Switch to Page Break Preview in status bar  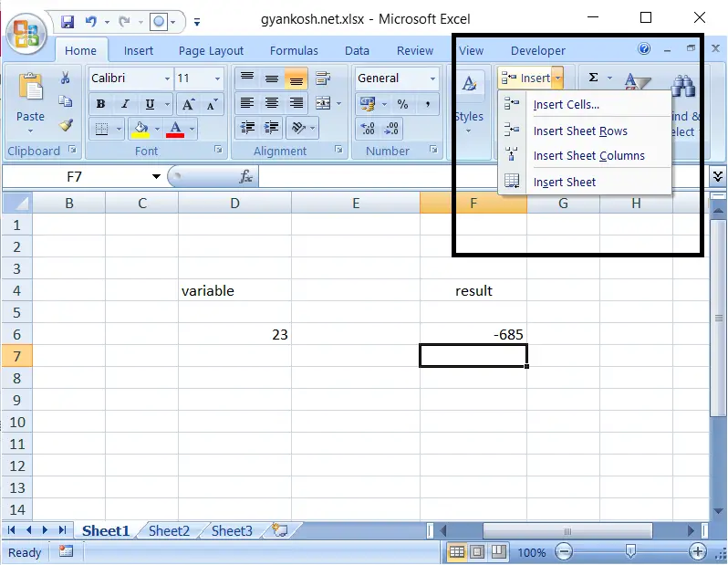(498, 552)
